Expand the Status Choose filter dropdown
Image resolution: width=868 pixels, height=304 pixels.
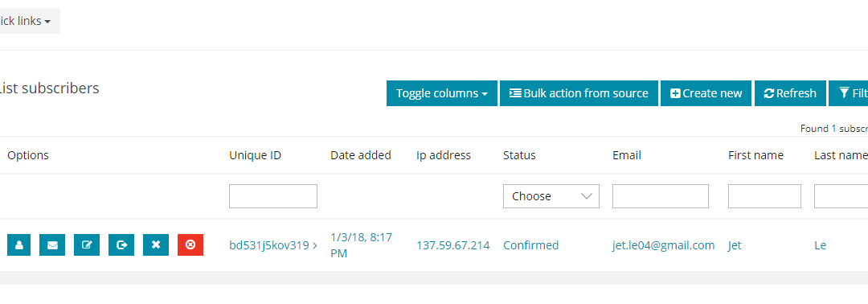coord(551,196)
